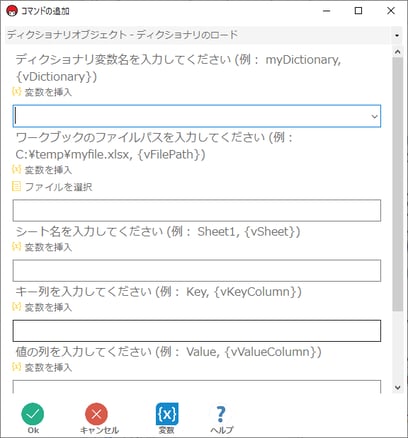Image resolution: width=408 pixels, height=438 pixels.
Task: Click 変数を挿入 icon under value column label
Action: [16, 367]
